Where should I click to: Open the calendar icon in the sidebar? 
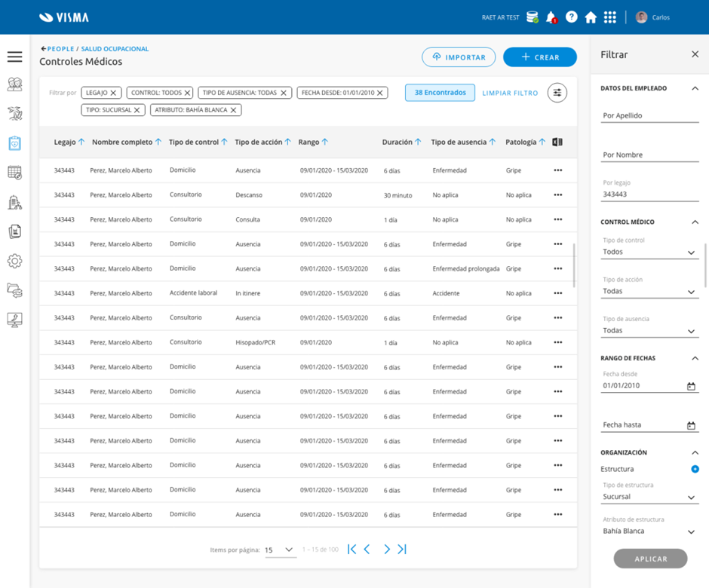click(14, 173)
